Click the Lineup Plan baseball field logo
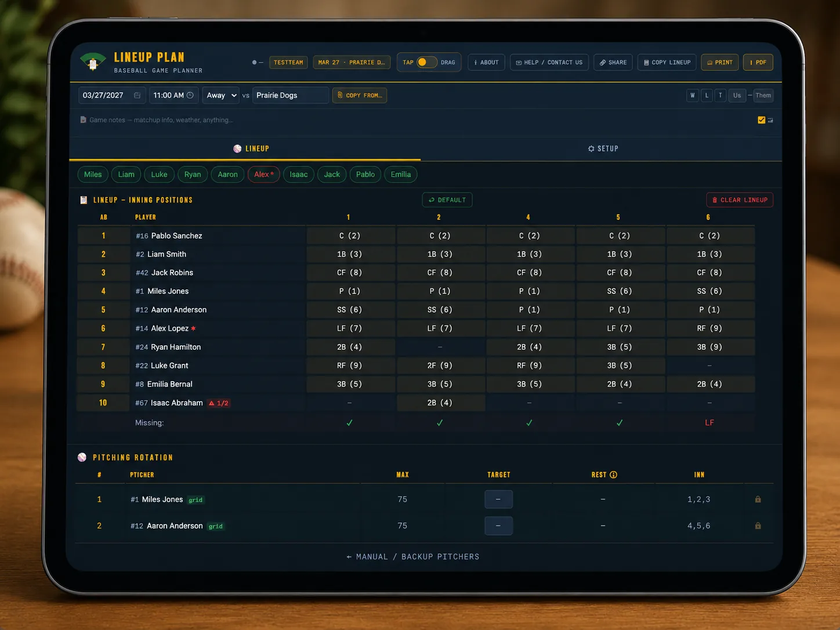 tap(93, 61)
